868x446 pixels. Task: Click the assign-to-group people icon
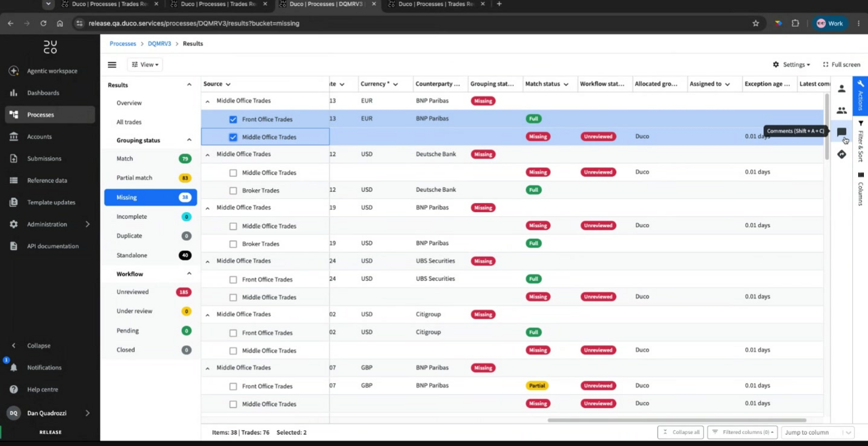point(841,110)
